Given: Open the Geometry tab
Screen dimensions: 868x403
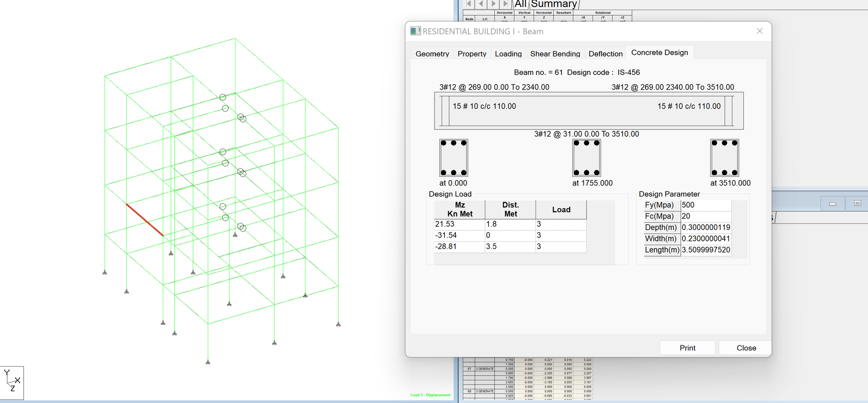Looking at the screenshot, I should (x=432, y=54).
